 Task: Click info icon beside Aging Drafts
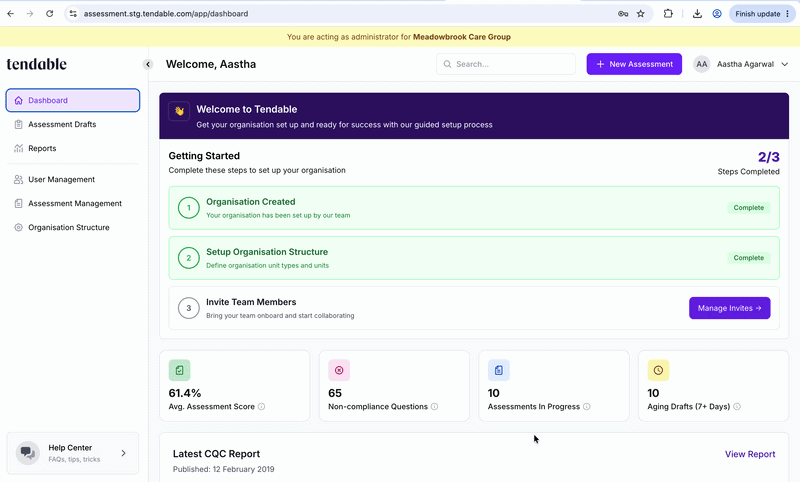737,407
